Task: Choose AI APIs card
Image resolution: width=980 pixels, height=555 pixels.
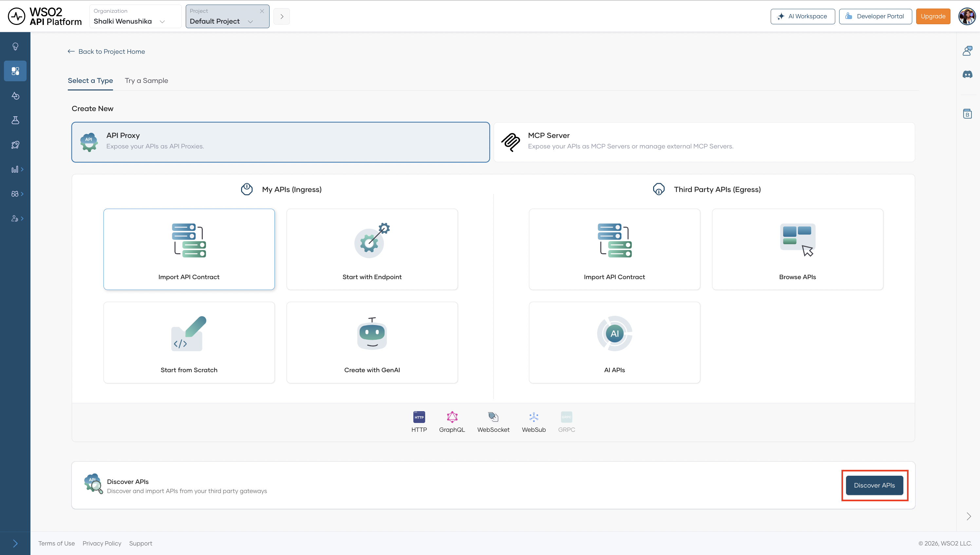Action: tap(614, 342)
